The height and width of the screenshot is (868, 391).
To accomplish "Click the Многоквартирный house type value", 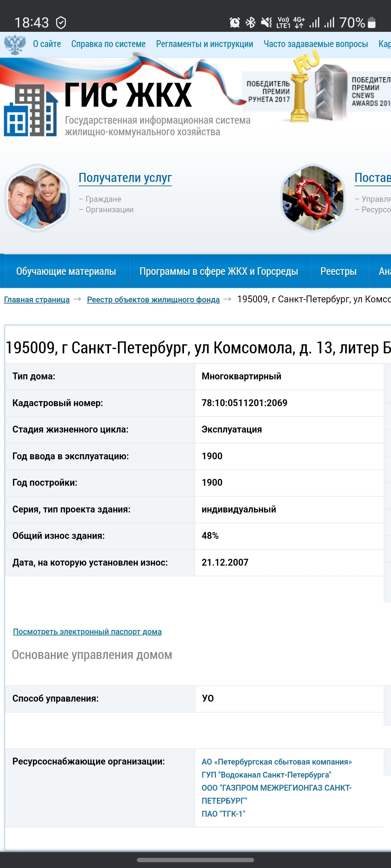I will coord(241,376).
